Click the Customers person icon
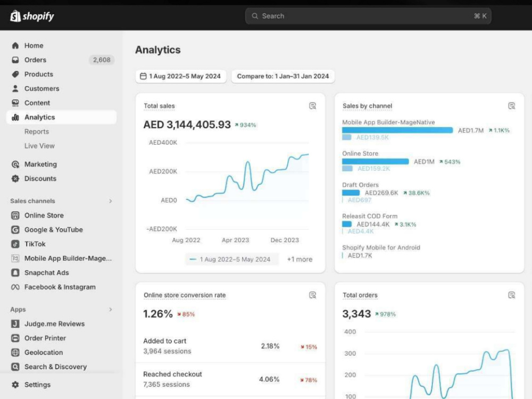The height and width of the screenshot is (399, 532). (15, 88)
